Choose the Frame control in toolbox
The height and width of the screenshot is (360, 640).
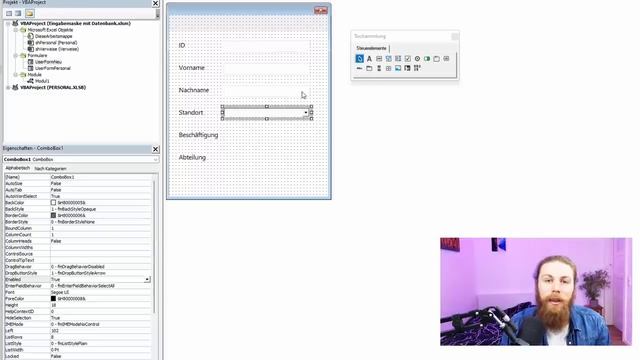click(x=437, y=59)
